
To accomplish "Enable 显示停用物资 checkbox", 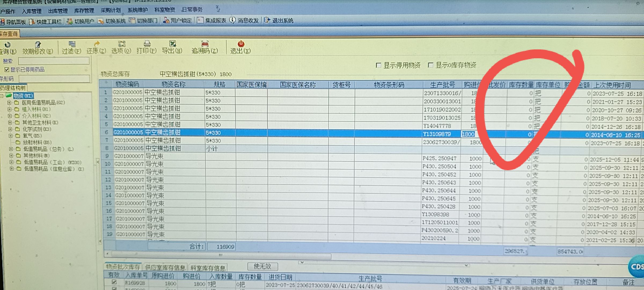I will point(378,66).
